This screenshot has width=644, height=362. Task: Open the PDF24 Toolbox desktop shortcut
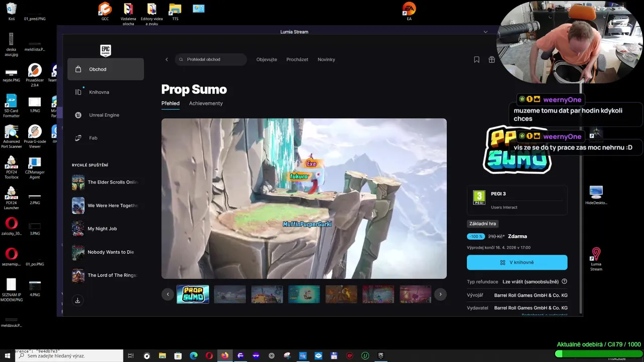(x=11, y=167)
